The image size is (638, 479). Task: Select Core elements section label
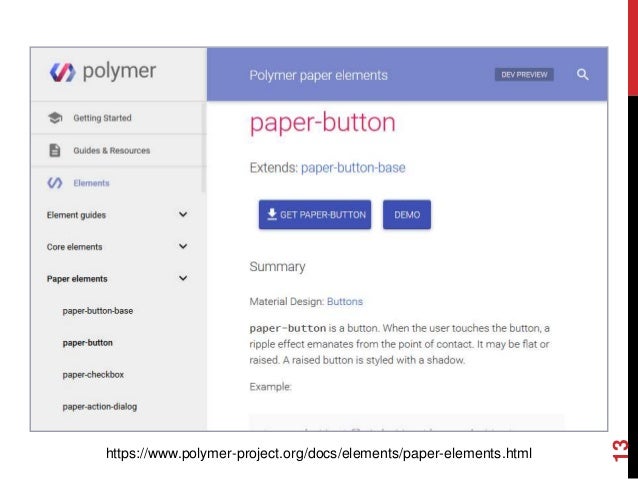pos(74,247)
